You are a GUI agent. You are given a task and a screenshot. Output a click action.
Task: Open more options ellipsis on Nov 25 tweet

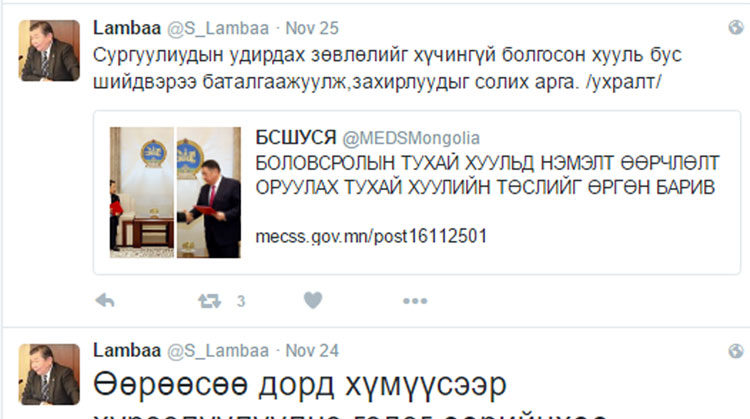(x=415, y=301)
